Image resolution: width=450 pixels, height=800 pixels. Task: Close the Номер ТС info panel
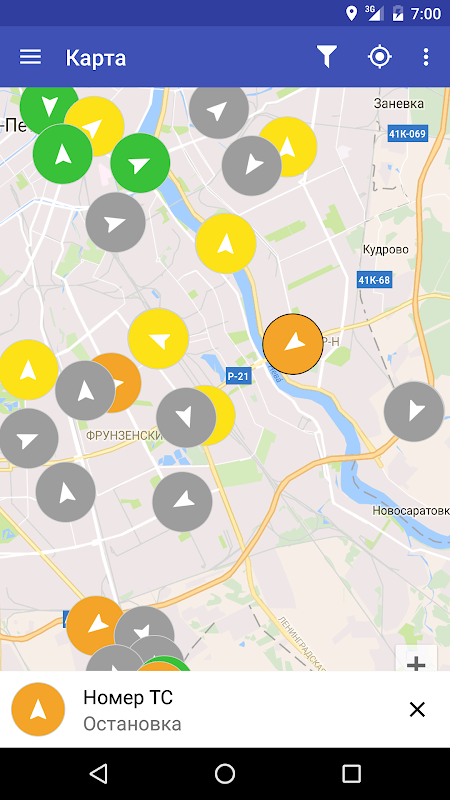click(x=417, y=709)
